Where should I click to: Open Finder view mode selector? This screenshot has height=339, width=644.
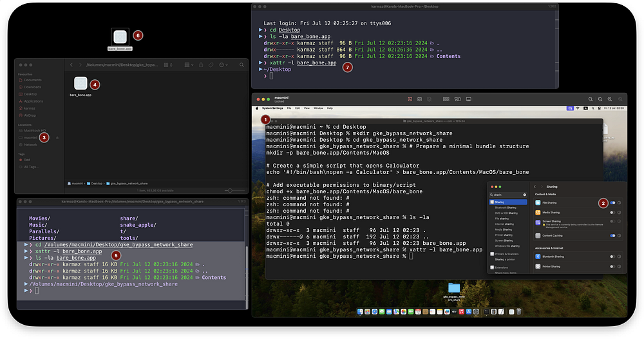click(x=168, y=65)
